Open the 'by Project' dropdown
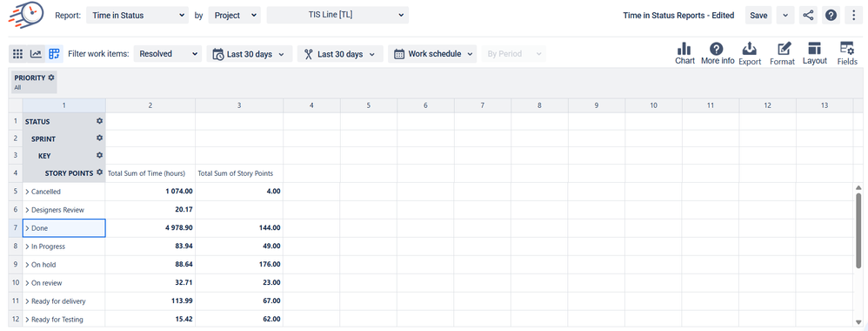This screenshot has width=868, height=331. (234, 16)
